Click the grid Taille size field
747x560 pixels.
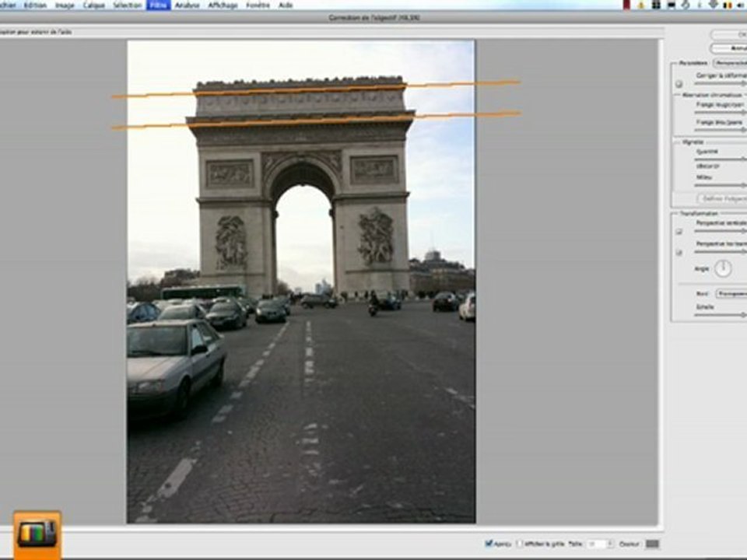595,544
